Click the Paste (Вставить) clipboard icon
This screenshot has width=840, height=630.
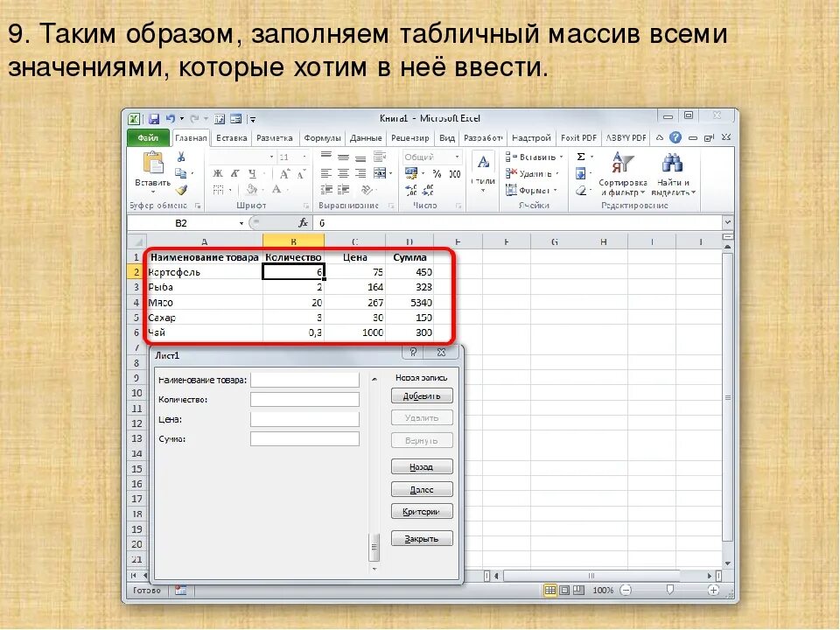click(x=153, y=163)
